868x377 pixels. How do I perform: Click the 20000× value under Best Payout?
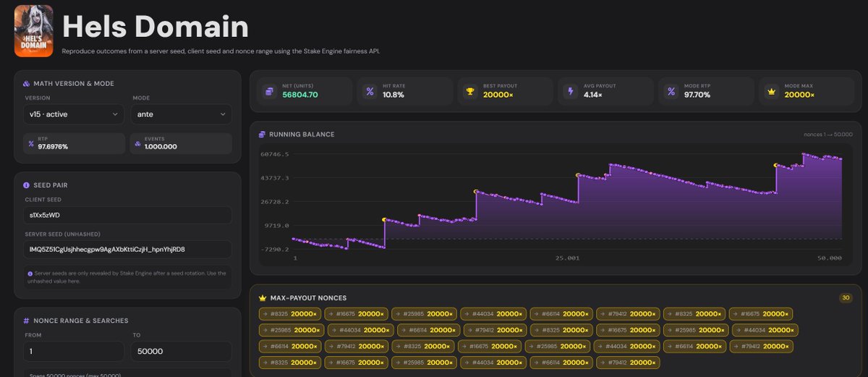[500, 95]
